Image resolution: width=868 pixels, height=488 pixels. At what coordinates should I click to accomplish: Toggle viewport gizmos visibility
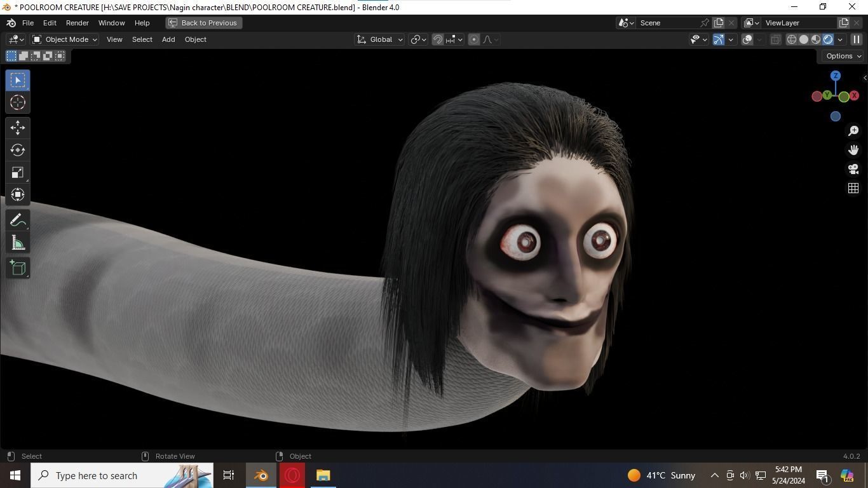(x=719, y=39)
